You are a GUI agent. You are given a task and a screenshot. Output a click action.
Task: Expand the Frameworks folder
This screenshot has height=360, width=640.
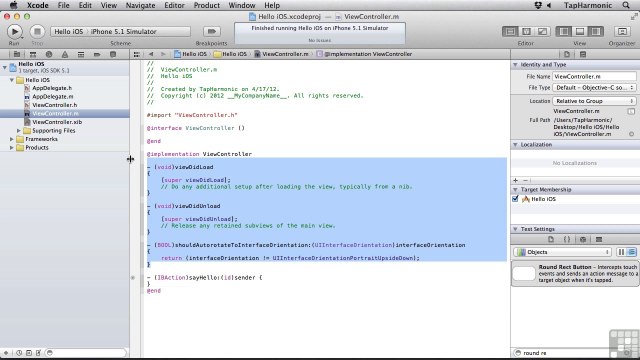pyautogui.click(x=12, y=139)
